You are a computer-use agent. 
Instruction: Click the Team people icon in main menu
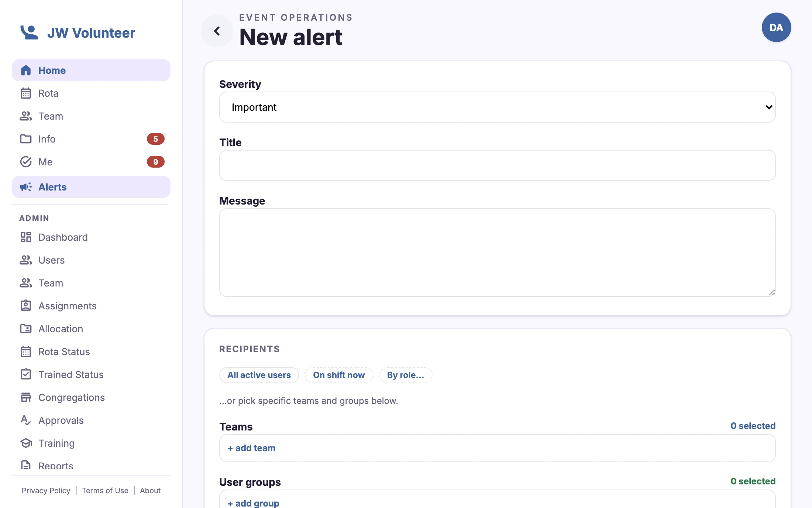[26, 116]
